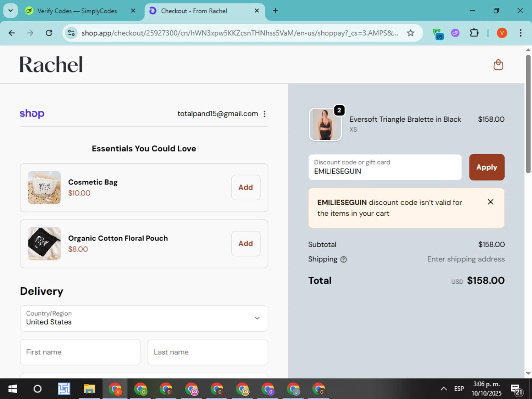Click the Delivery section heading
Image resolution: width=532 pixels, height=399 pixels.
(x=41, y=291)
